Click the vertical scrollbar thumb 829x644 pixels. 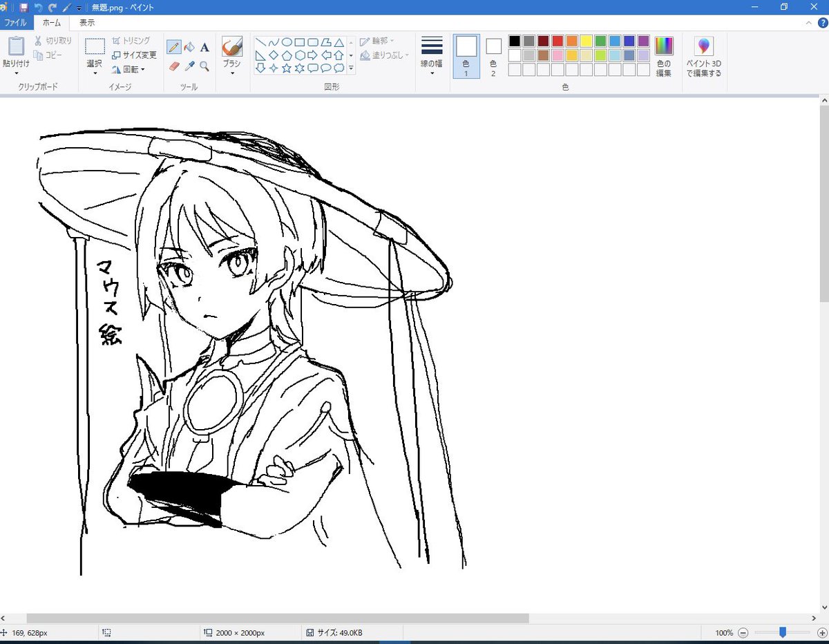[x=823, y=204]
